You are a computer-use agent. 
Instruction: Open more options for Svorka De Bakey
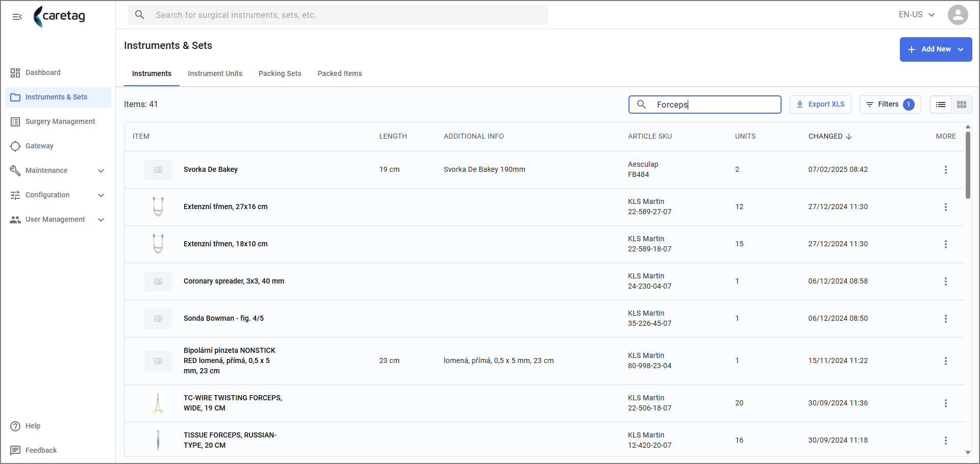click(945, 170)
